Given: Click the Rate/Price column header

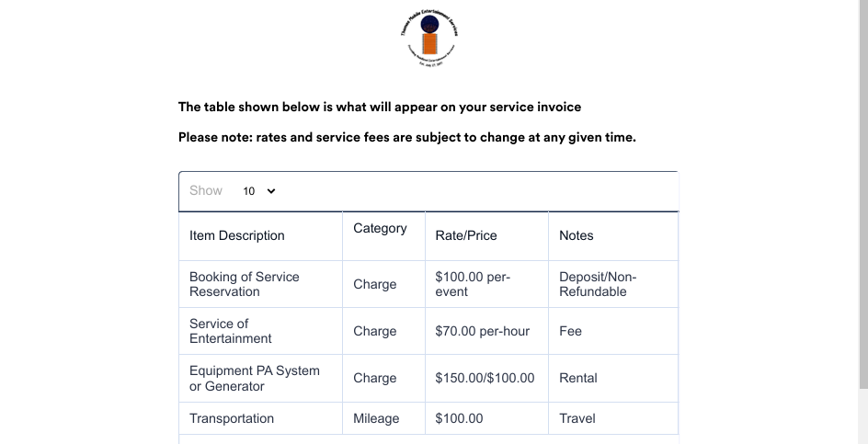Looking at the screenshot, I should [486, 236].
